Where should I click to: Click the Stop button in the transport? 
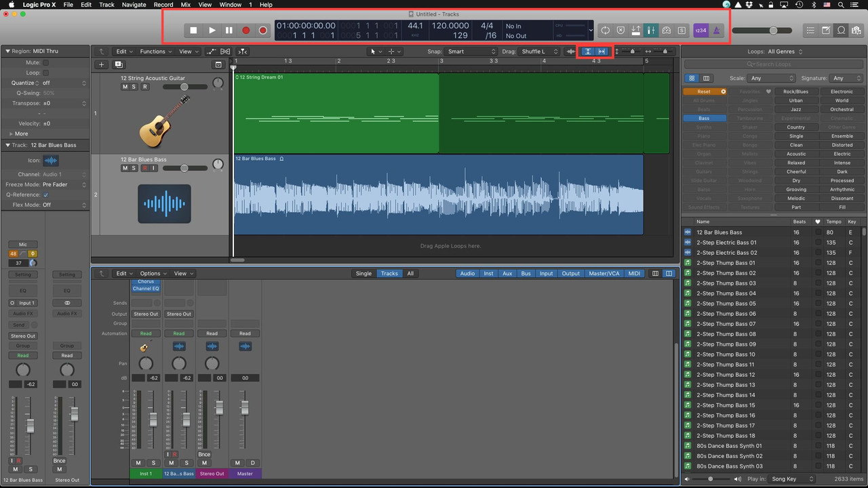tap(193, 30)
